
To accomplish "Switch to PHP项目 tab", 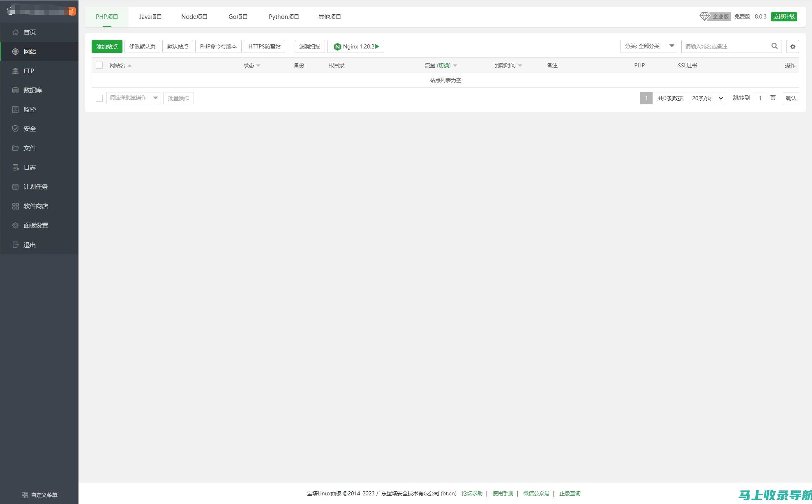I will [x=107, y=17].
